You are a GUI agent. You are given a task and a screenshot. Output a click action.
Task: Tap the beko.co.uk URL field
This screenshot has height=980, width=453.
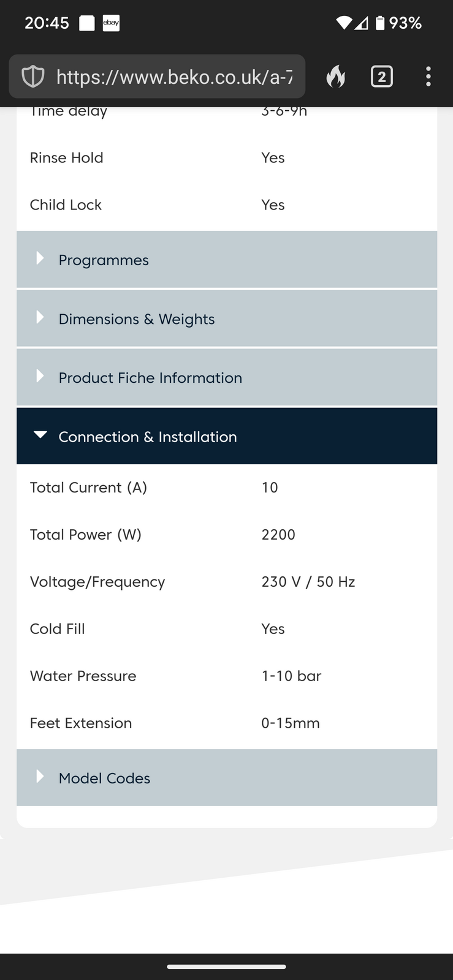[174, 77]
